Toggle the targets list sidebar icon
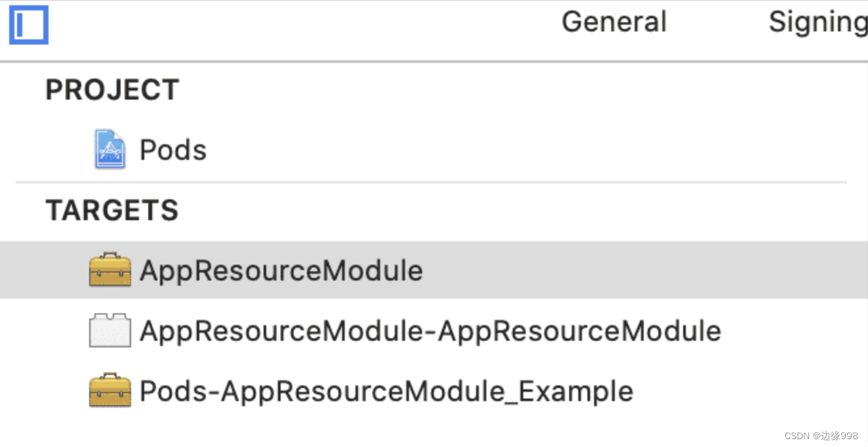 [28, 25]
